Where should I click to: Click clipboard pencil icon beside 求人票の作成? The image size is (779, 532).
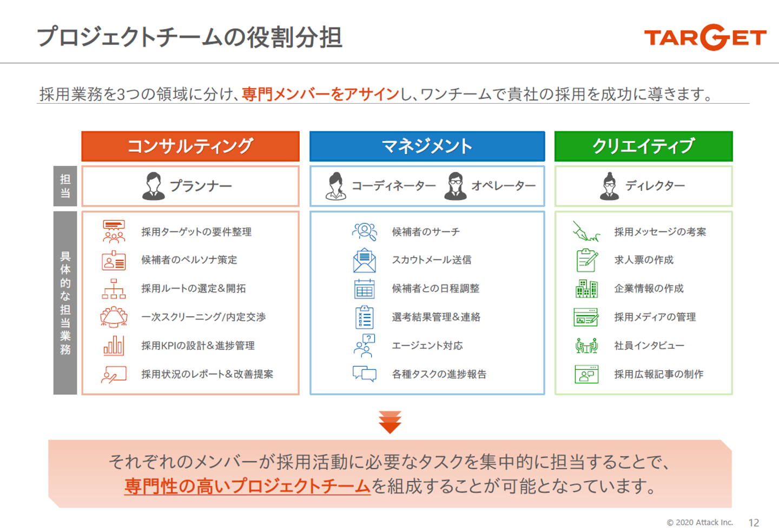587,260
